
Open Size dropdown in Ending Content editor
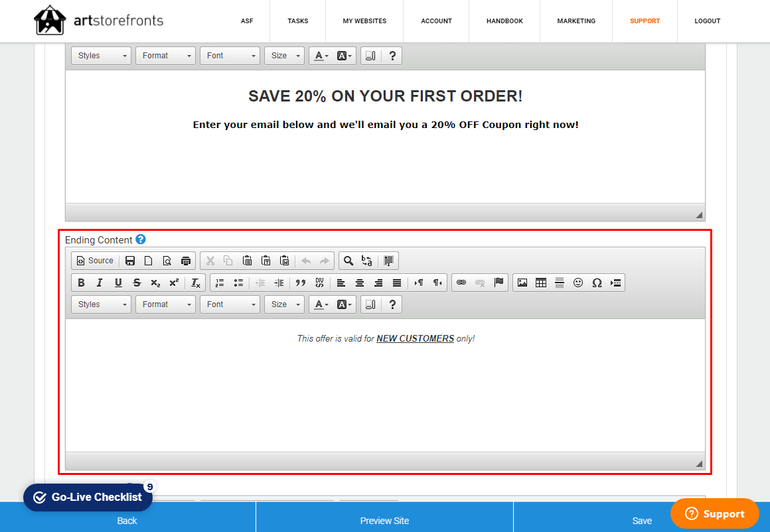pyautogui.click(x=284, y=304)
